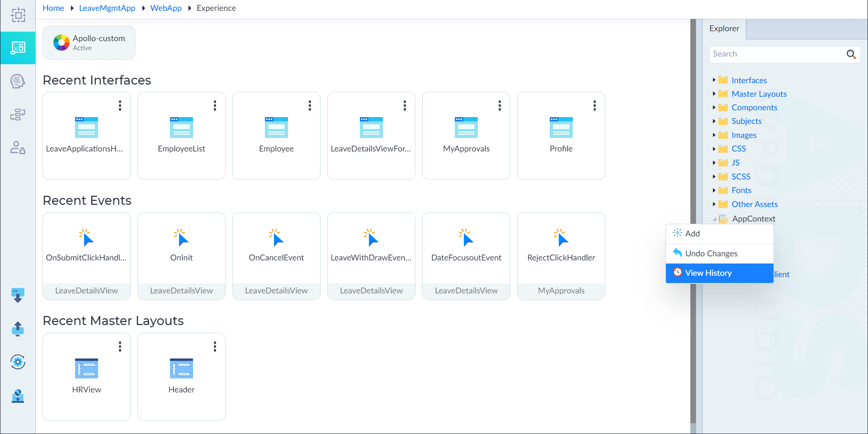Viewport: 868px width, 434px height.
Task: Open the workflow process icon in sidebar
Action: coord(18,114)
